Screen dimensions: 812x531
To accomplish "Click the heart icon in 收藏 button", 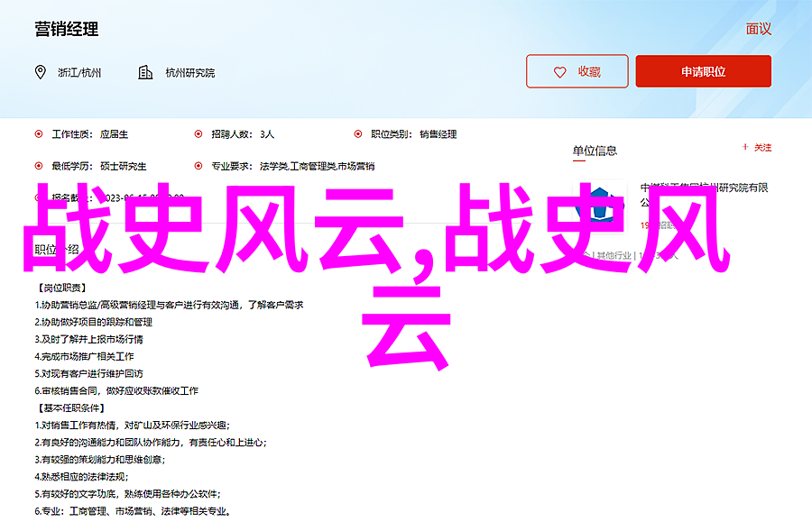I will 560,72.
